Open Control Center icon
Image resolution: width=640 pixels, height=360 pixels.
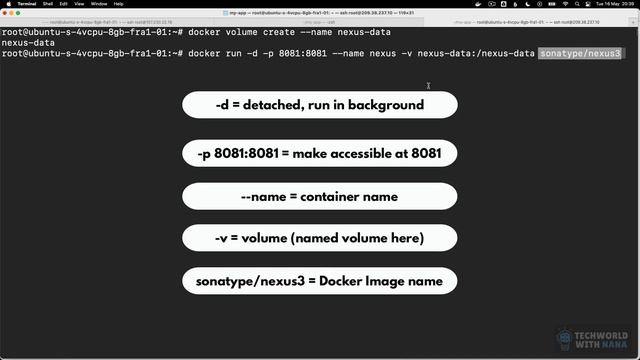(x=588, y=4)
